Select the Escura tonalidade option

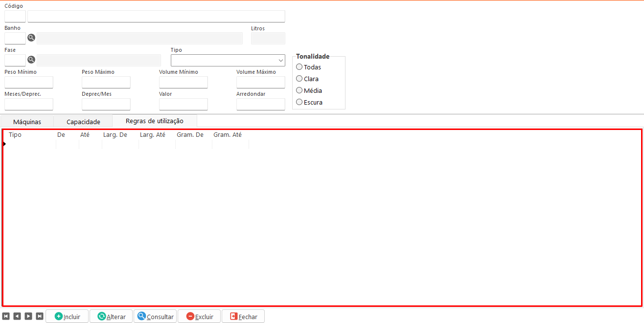coord(299,102)
